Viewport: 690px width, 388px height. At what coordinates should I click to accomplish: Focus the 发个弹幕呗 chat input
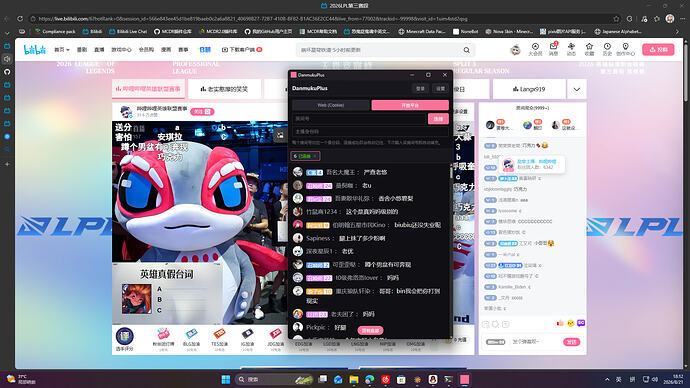tap(534, 342)
